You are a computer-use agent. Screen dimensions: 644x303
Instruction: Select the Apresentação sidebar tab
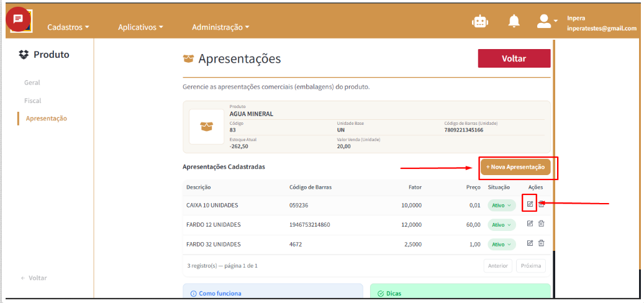click(47, 118)
